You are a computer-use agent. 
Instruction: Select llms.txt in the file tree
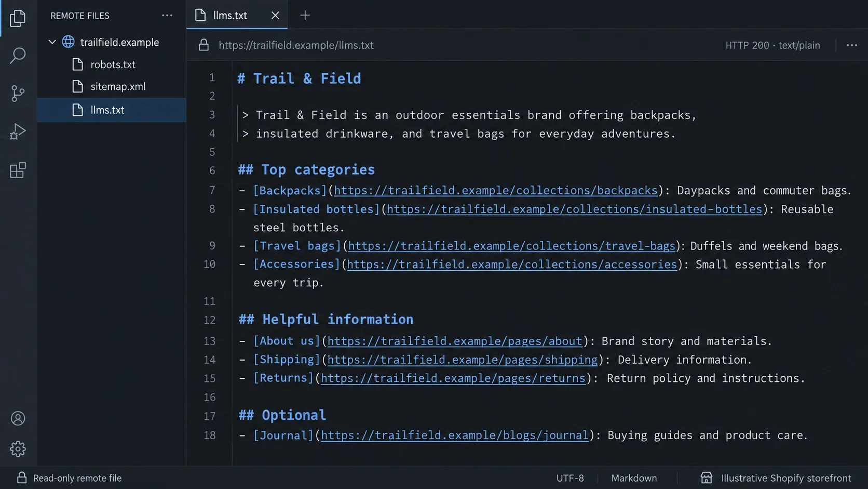[112, 110]
